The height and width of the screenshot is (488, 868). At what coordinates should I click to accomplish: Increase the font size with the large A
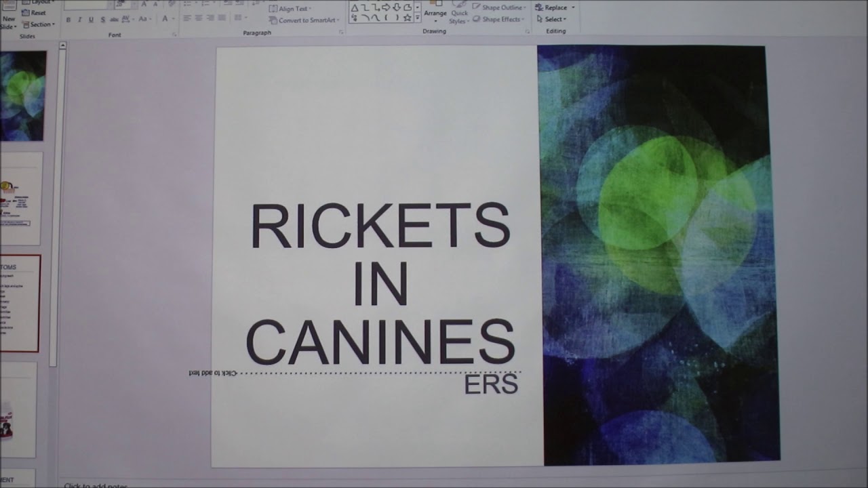click(143, 4)
